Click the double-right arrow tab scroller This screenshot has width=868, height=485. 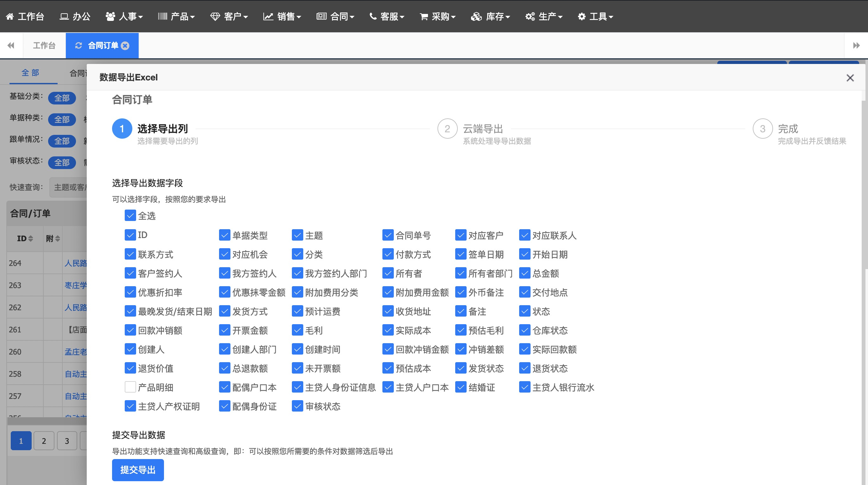(x=856, y=46)
